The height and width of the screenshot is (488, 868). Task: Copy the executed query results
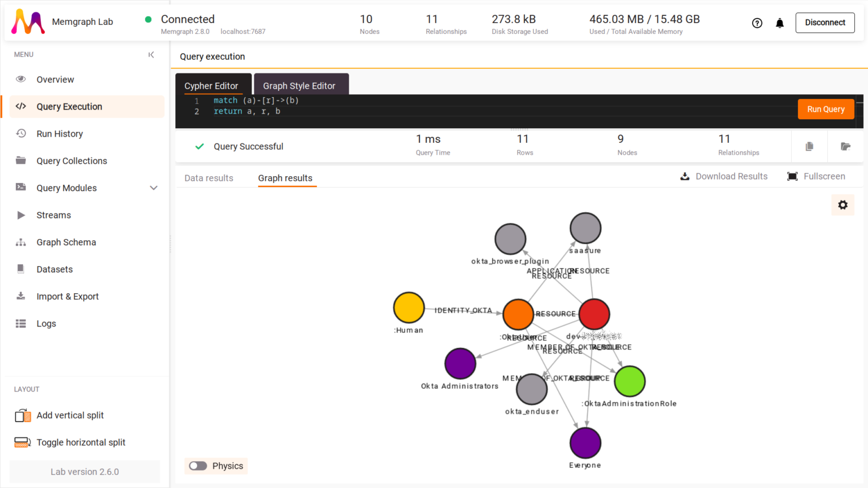(809, 146)
